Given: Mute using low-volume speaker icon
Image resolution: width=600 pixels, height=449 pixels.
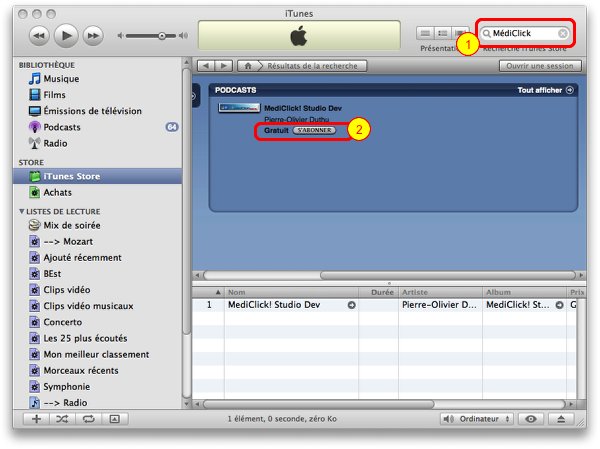Looking at the screenshot, I should coord(120,36).
